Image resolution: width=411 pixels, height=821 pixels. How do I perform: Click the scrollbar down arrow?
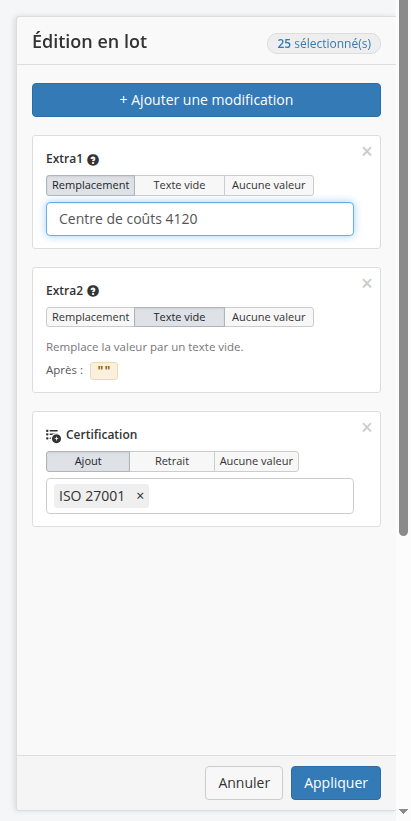point(403,812)
